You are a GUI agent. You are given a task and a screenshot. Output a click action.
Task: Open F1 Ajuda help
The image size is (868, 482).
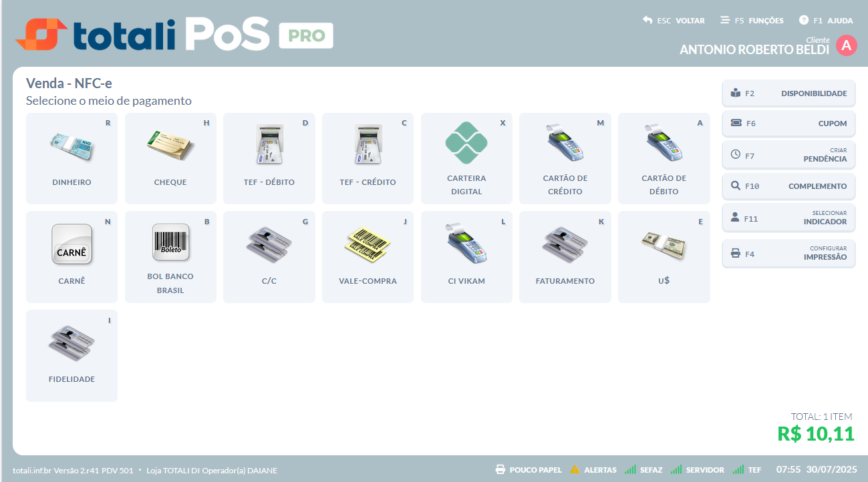coord(826,21)
